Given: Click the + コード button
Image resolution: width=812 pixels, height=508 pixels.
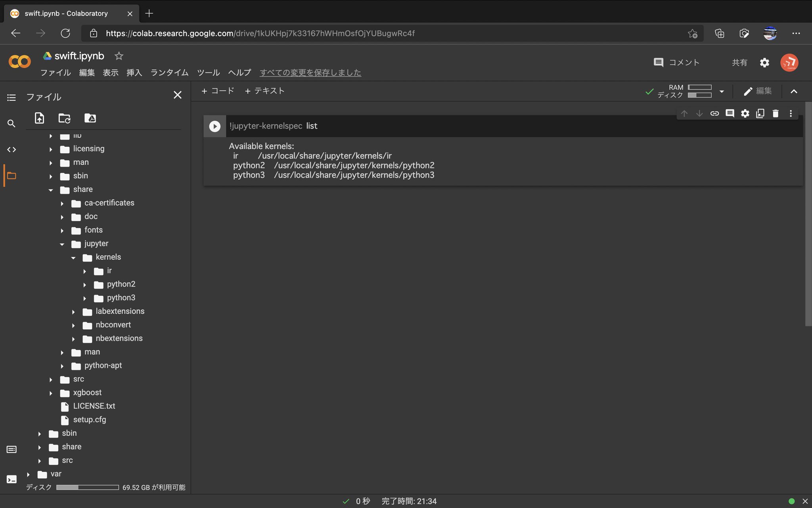Looking at the screenshot, I should point(218,91).
